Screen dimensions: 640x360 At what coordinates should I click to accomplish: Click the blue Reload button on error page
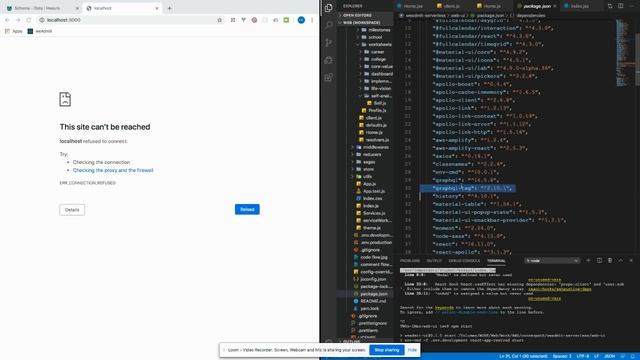(247, 209)
